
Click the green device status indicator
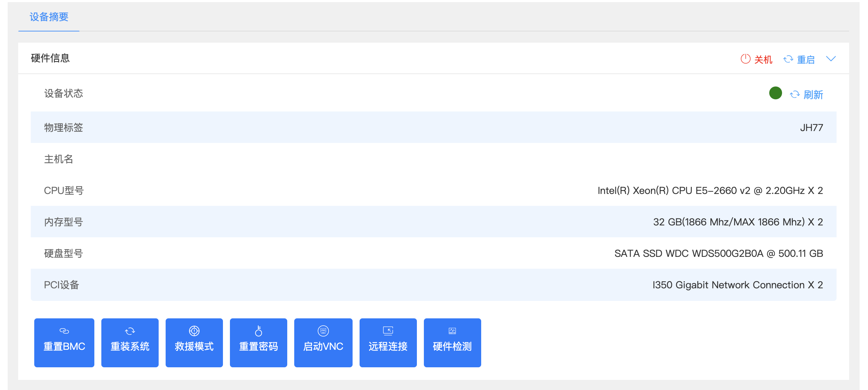click(775, 93)
